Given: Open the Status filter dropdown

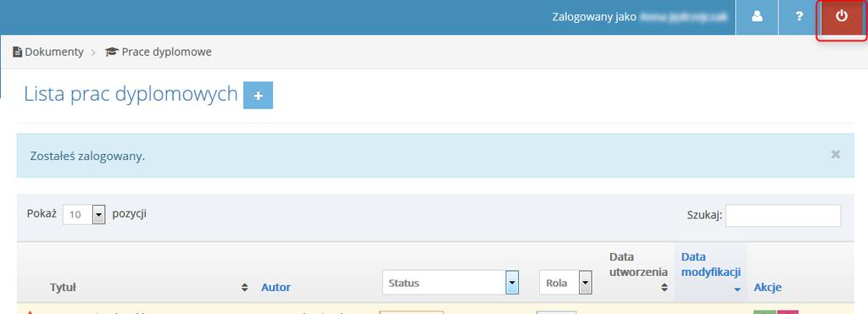Looking at the screenshot, I should 450,283.
